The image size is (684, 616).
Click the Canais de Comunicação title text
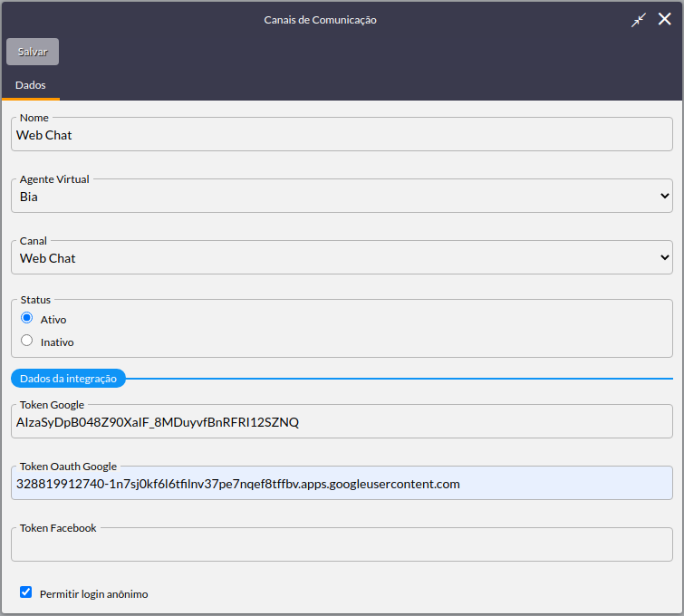[x=320, y=20]
